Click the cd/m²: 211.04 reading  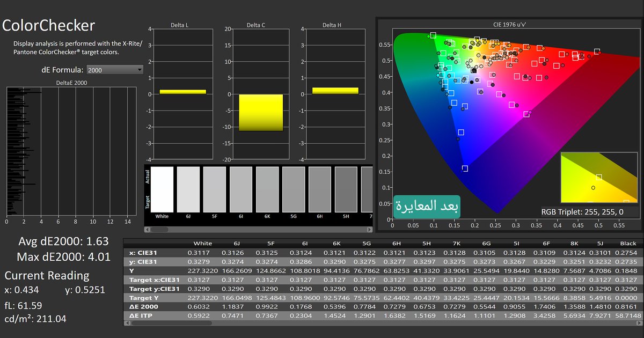[x=35, y=319]
